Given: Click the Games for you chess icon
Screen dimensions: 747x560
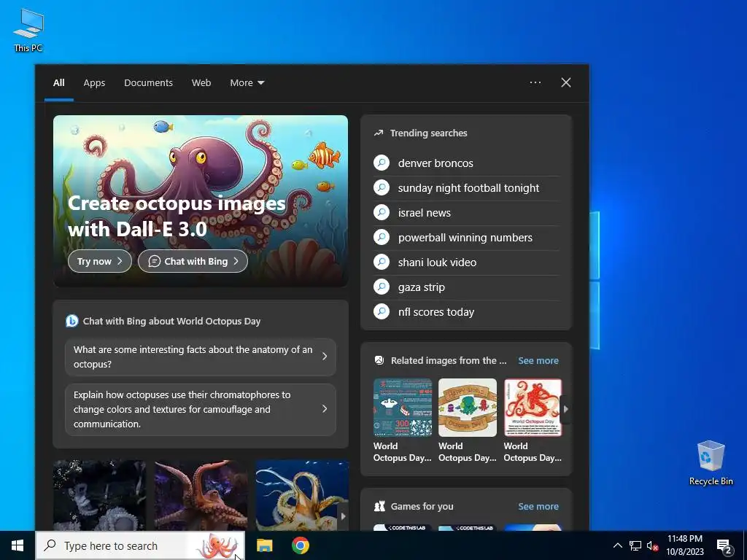Looking at the screenshot, I should click(379, 506).
